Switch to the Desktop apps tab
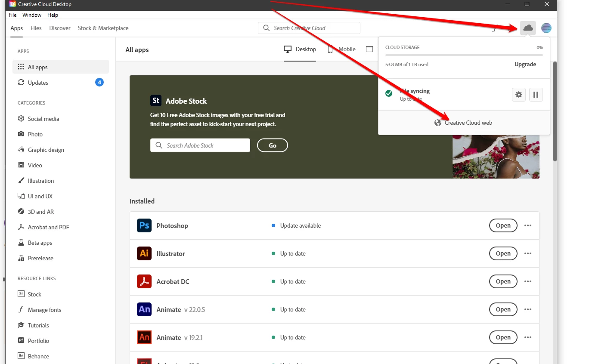Screen dimensions: 614x364 click(300, 49)
